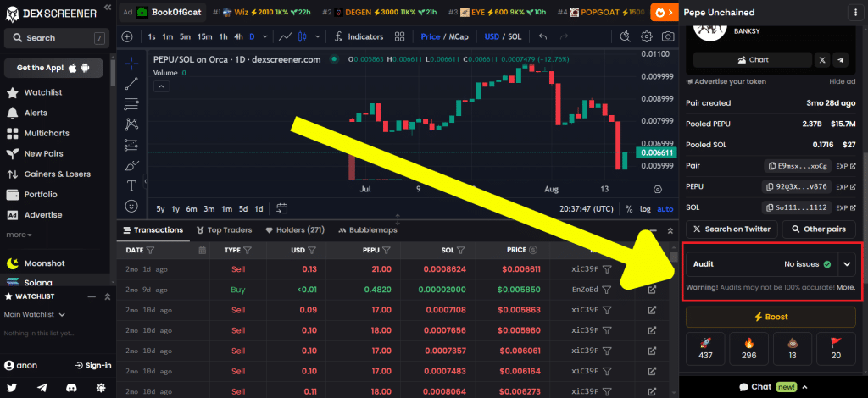Image resolution: width=868 pixels, height=398 pixels.
Task: Toggle MCap view in Price/MCap switch
Action: pos(458,37)
